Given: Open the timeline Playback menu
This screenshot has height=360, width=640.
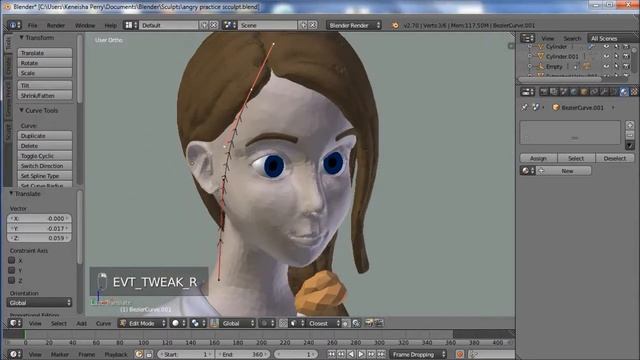Looking at the screenshot, I should (116, 354).
